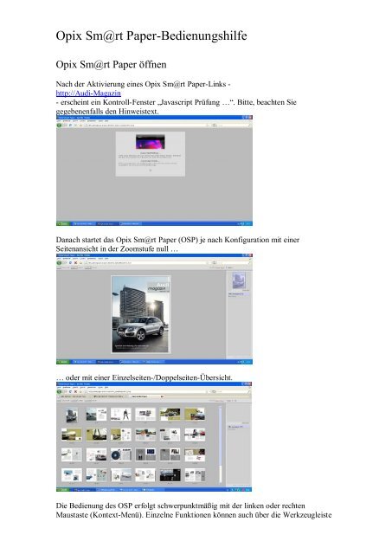Click the Start button in the Javascript-check screenshot taskbar

63,223
